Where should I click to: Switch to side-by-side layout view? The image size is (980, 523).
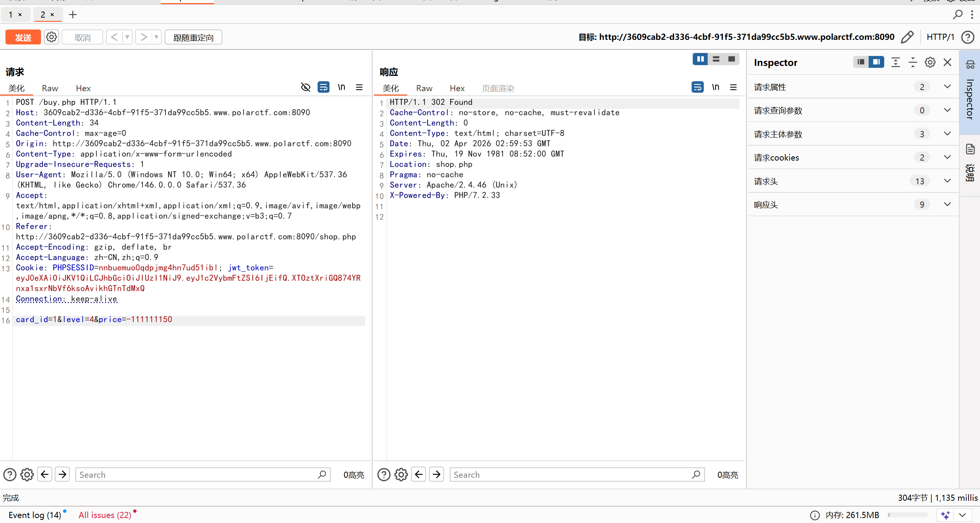700,59
